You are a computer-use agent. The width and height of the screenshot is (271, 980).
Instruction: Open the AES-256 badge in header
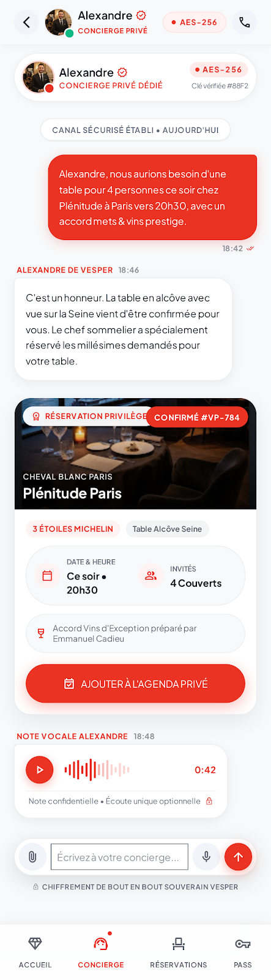point(195,23)
